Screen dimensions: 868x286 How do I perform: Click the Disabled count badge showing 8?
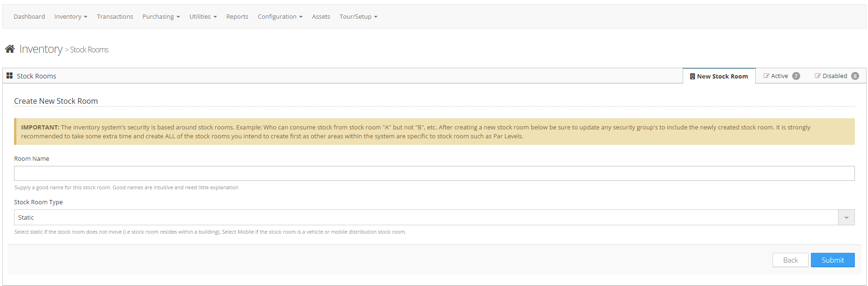(x=855, y=76)
